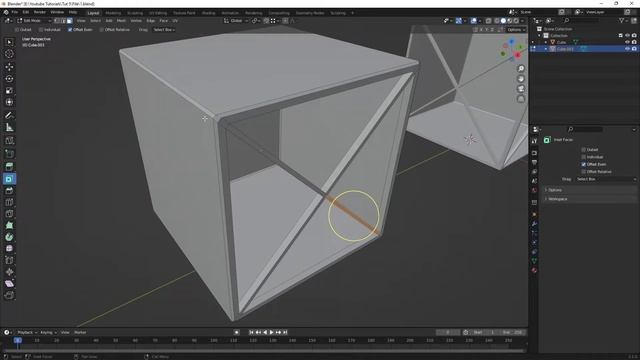
Task: Click the current frame number field
Action: 448,333
